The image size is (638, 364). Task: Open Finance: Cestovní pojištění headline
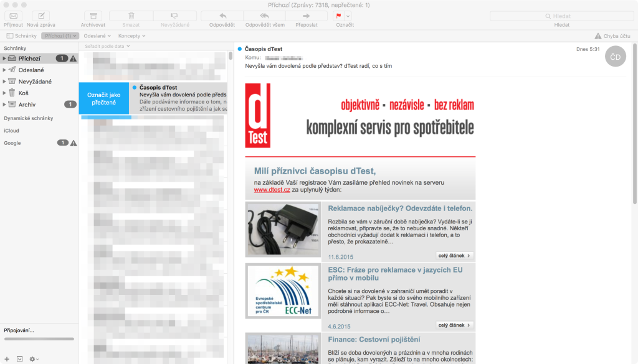pos(374,339)
